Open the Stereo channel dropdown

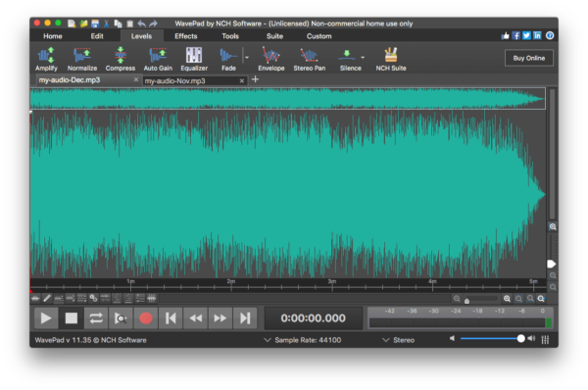click(x=398, y=340)
